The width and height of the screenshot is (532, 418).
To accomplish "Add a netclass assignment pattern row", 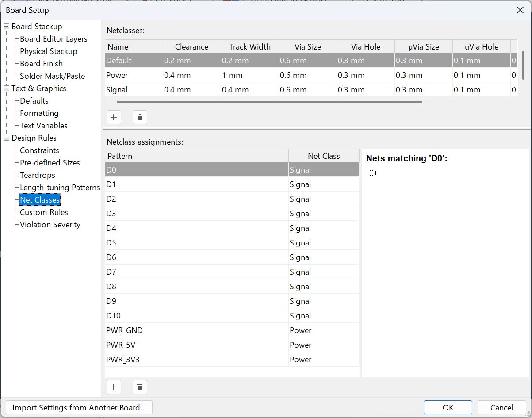I will 114,387.
